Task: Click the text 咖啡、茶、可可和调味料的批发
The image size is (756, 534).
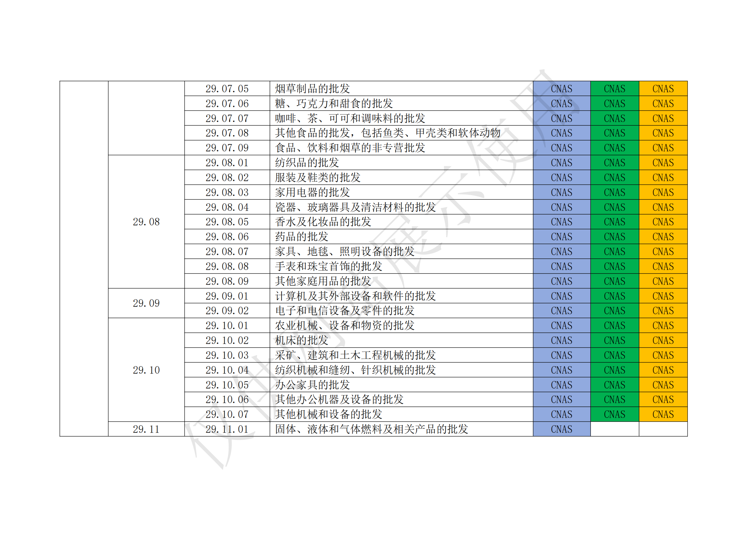Action: [x=350, y=118]
